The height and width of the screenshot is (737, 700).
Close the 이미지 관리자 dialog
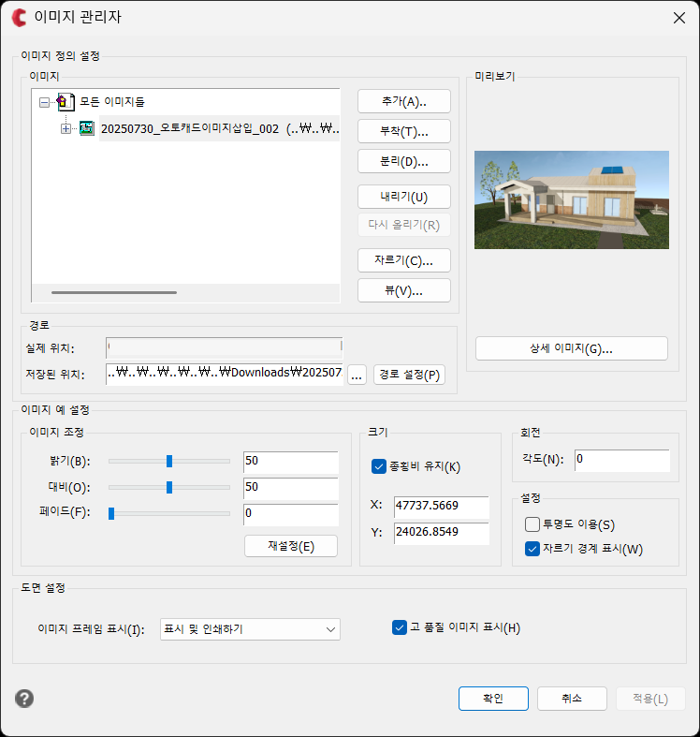click(678, 18)
